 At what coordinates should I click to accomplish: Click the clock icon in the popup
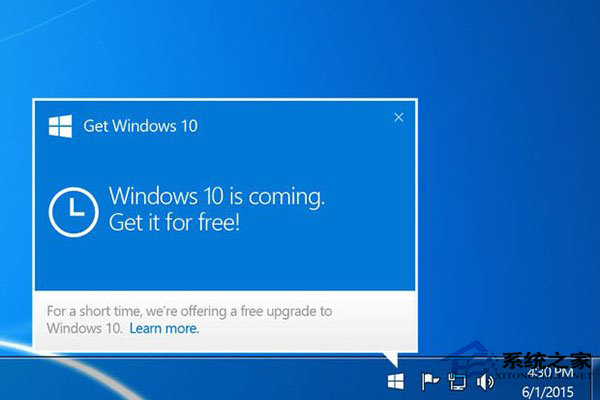pyautogui.click(x=73, y=212)
